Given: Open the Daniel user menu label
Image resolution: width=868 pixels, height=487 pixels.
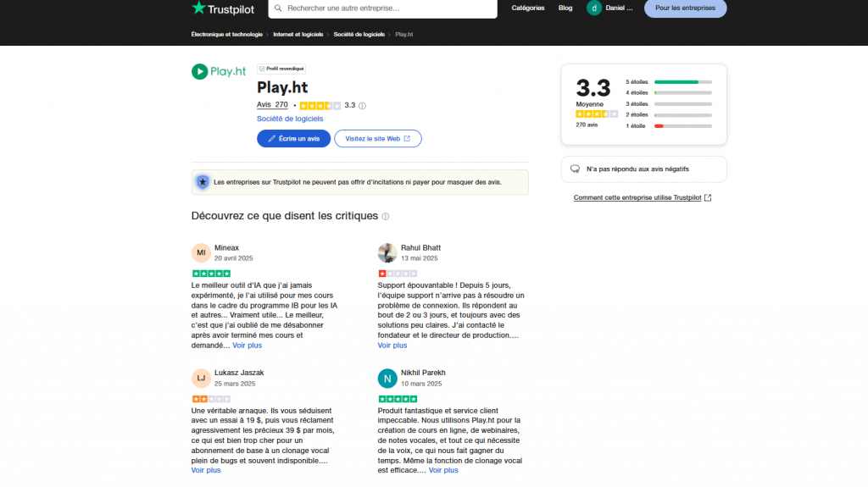Looking at the screenshot, I should (619, 8).
